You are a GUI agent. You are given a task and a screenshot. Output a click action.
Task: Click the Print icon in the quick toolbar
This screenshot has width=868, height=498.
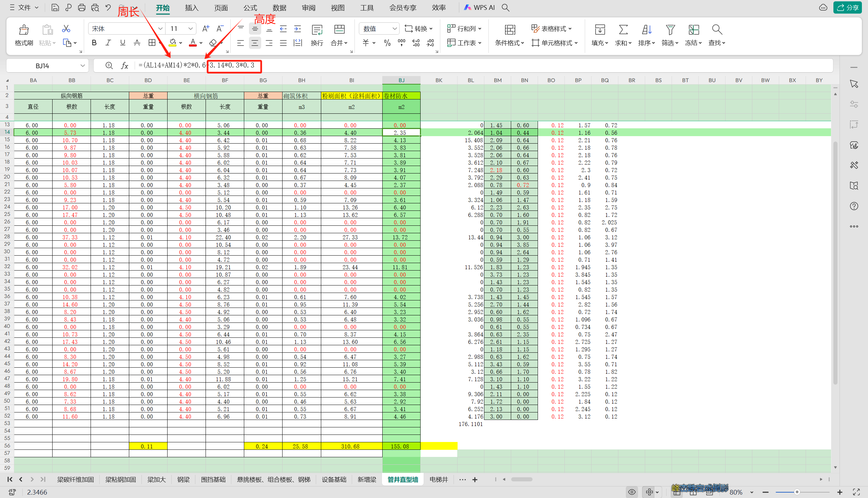tap(82, 7)
